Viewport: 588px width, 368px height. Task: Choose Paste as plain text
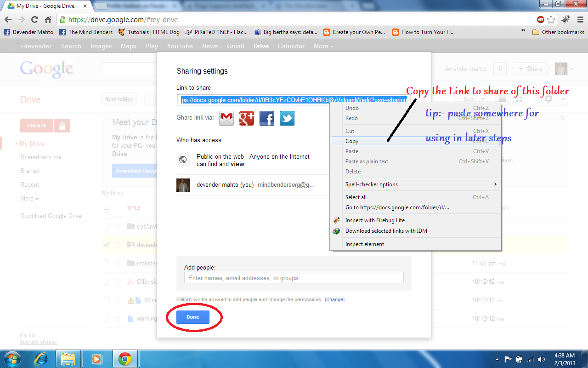pos(415,161)
